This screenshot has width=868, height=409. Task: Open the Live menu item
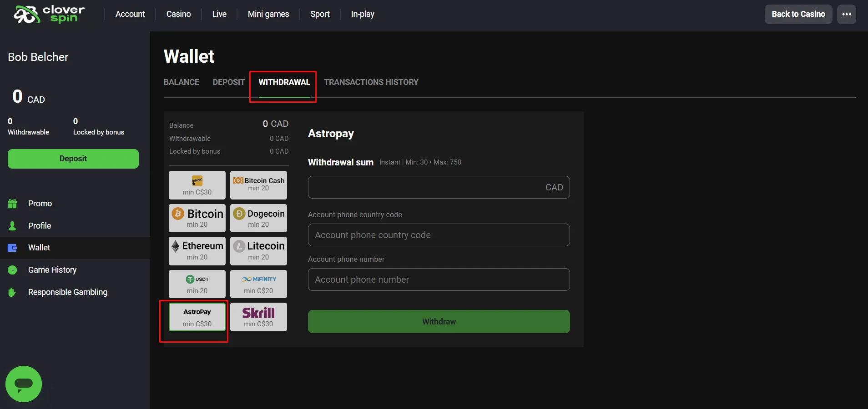219,14
